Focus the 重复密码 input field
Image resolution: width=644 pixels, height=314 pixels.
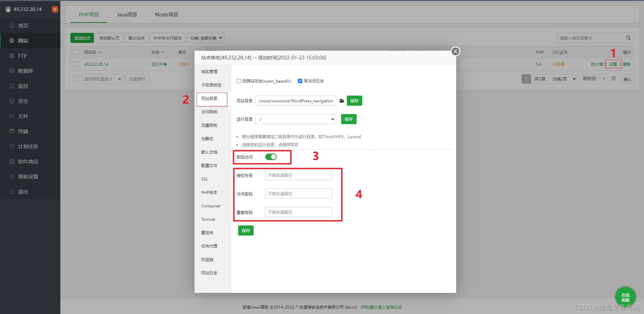[x=299, y=212]
